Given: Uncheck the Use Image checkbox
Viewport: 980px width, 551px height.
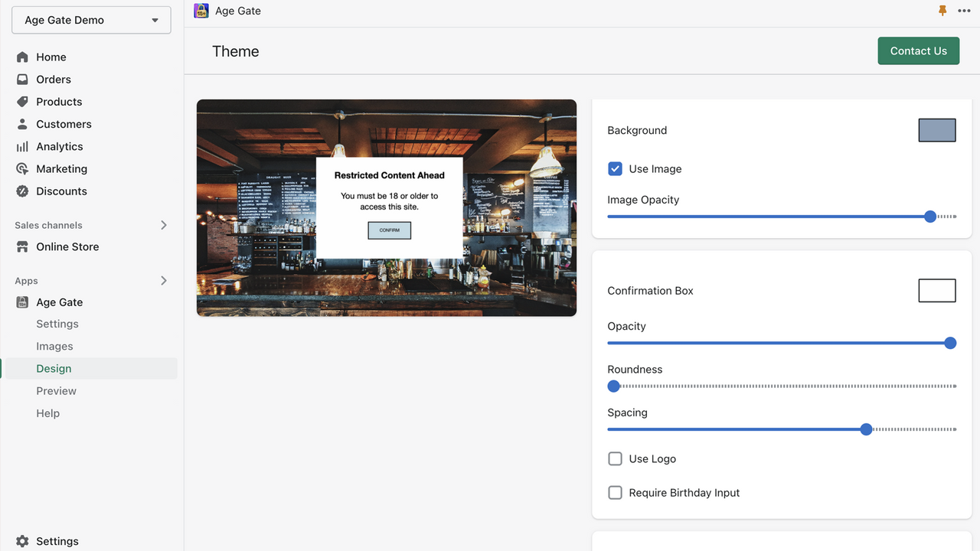Looking at the screenshot, I should 615,169.
